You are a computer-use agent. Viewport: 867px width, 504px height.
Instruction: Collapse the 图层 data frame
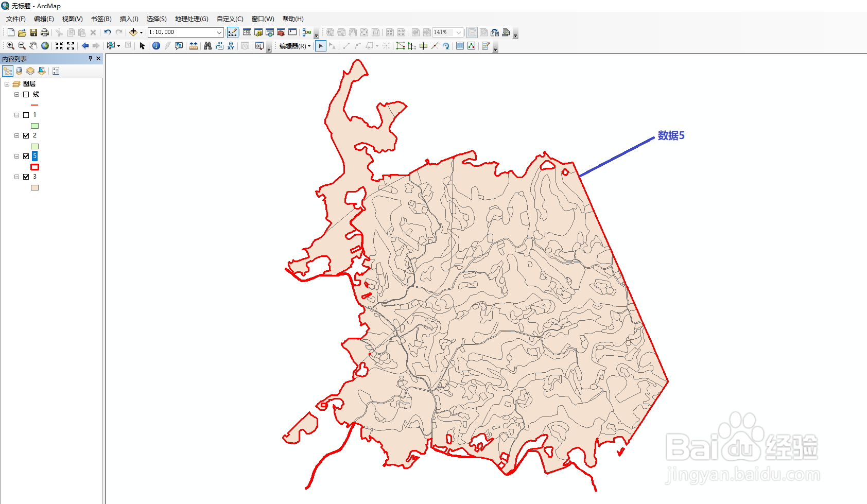click(x=7, y=84)
